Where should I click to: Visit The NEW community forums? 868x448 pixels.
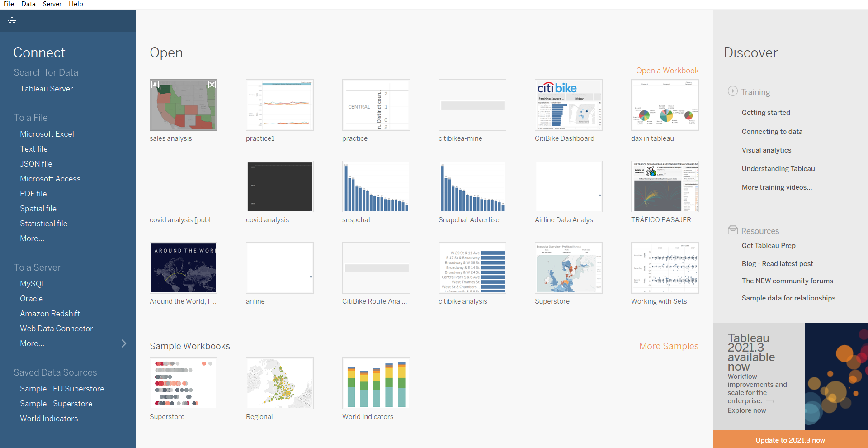tap(787, 281)
